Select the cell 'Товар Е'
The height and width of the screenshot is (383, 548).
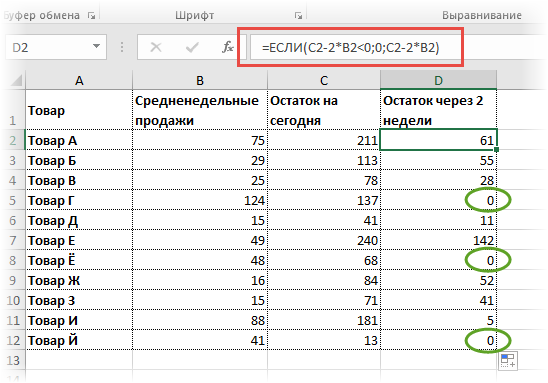point(79,240)
